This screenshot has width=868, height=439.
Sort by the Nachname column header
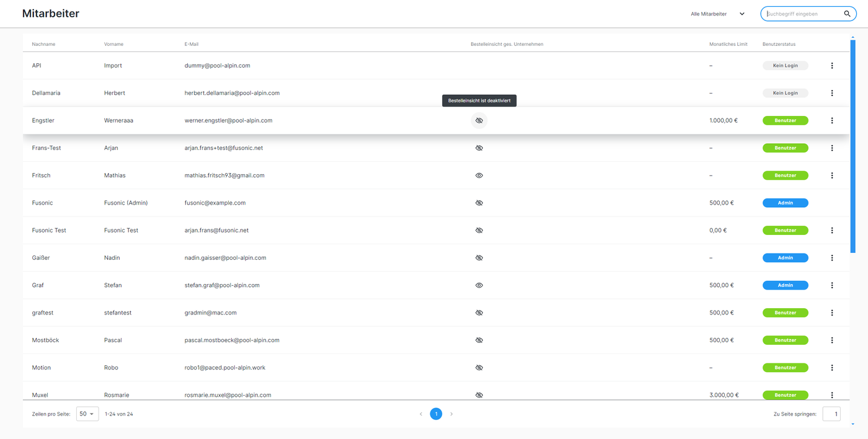(x=43, y=44)
